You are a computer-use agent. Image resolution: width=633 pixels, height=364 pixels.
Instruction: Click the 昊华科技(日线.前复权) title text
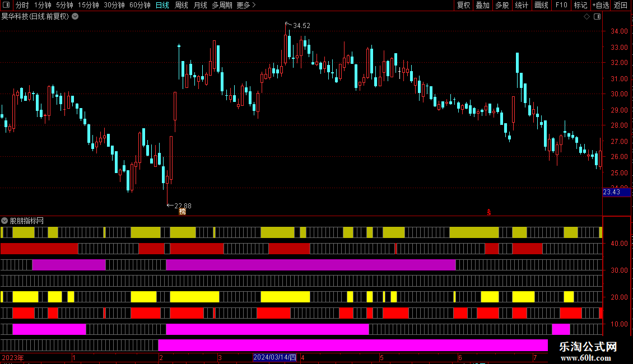coord(35,17)
